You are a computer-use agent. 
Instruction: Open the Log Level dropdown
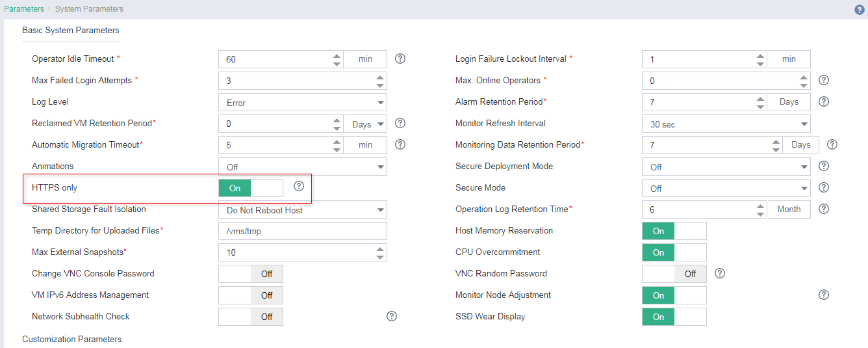click(303, 102)
